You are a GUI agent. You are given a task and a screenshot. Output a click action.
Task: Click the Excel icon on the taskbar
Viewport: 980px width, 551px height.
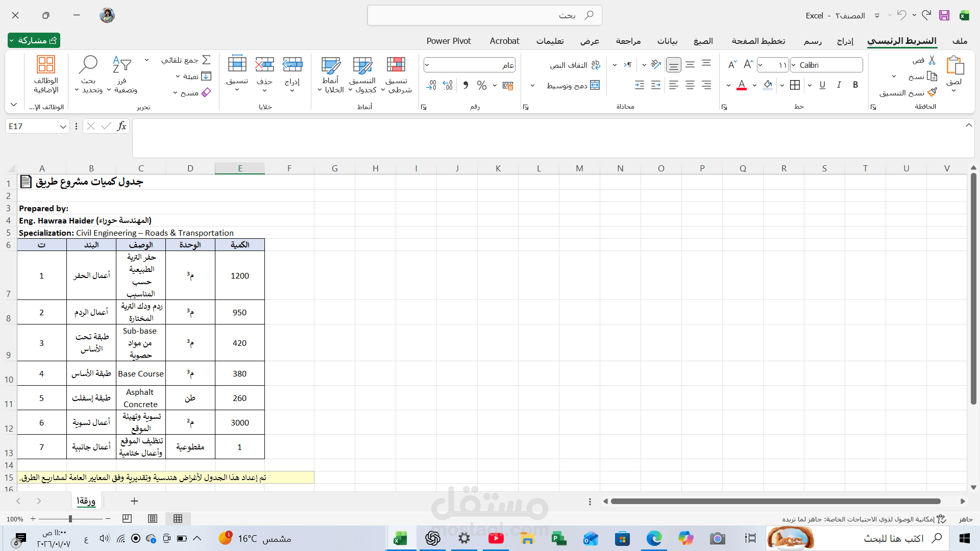(x=401, y=538)
